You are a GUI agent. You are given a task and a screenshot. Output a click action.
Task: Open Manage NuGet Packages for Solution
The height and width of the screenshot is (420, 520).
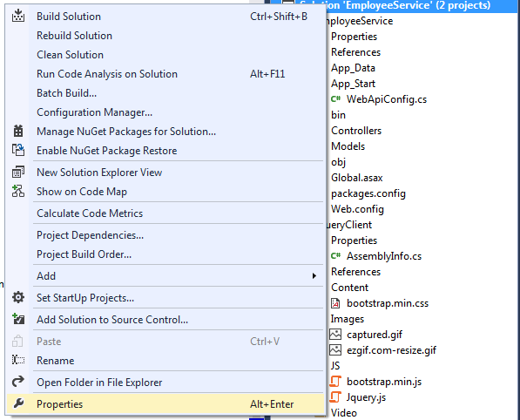(165, 132)
